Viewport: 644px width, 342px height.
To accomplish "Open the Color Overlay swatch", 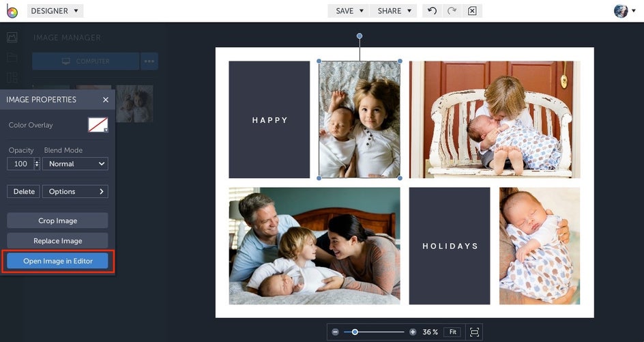I will [x=98, y=124].
